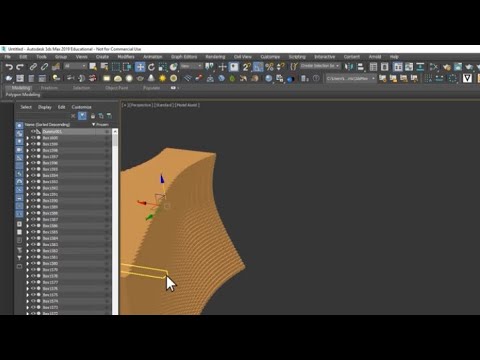Image resolution: width=480 pixels, height=360 pixels.
Task: Click the Mirror tool icon
Action: [x=349, y=67]
